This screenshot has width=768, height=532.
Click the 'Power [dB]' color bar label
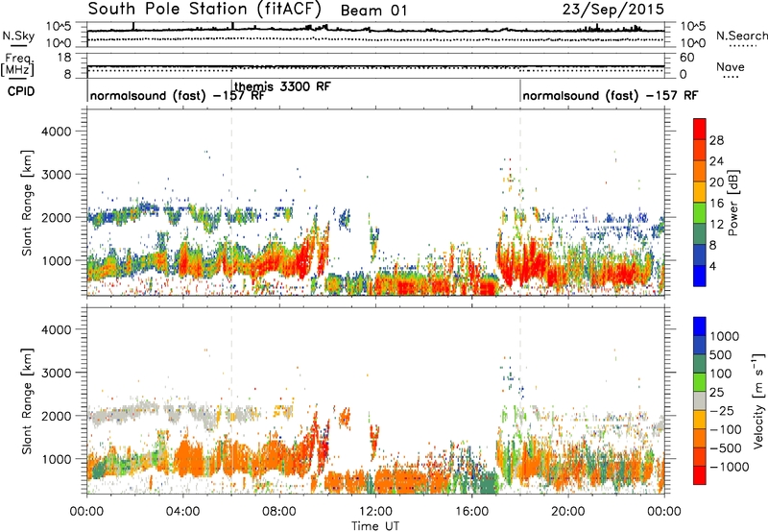click(x=733, y=203)
